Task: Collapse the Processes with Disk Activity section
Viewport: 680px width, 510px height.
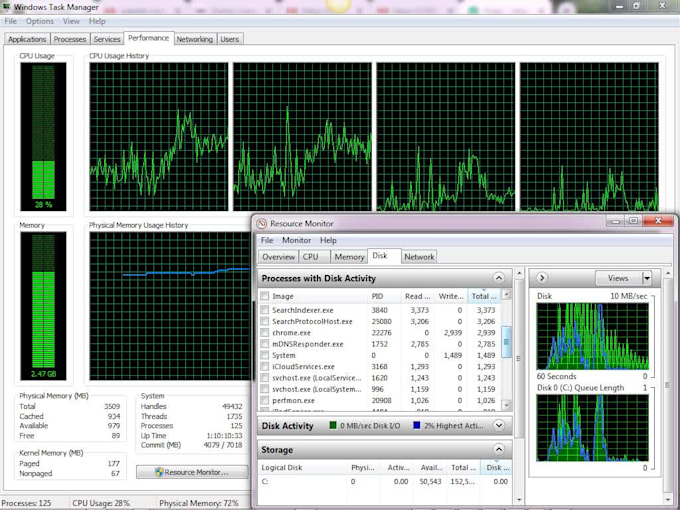Action: click(498, 278)
